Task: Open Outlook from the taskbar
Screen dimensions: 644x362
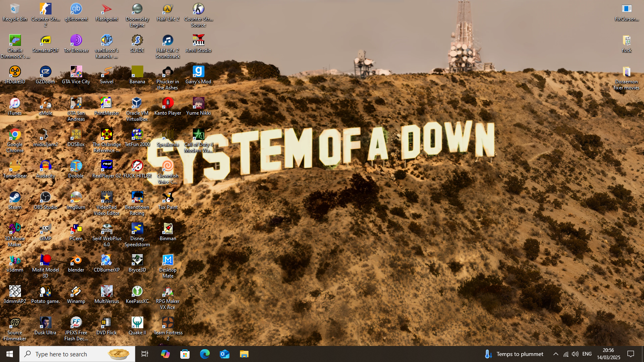Action: tap(225, 354)
